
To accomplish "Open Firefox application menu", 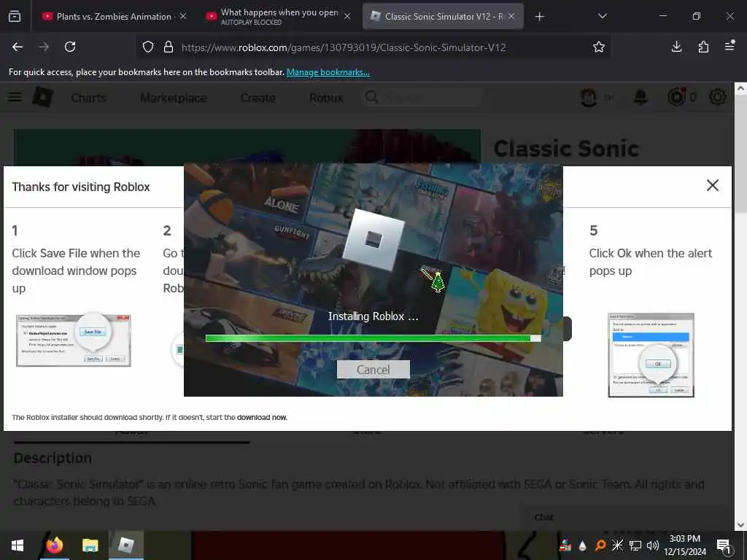I will pos(729,46).
